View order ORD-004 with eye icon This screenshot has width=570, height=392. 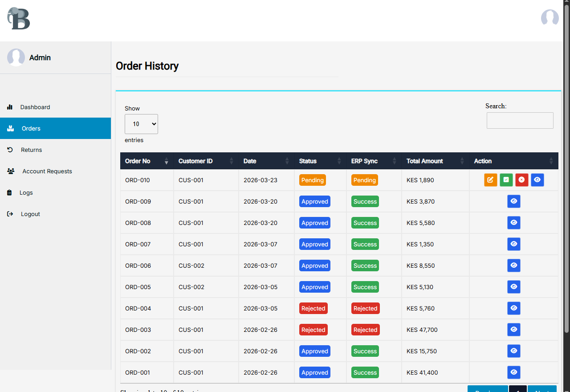point(514,308)
